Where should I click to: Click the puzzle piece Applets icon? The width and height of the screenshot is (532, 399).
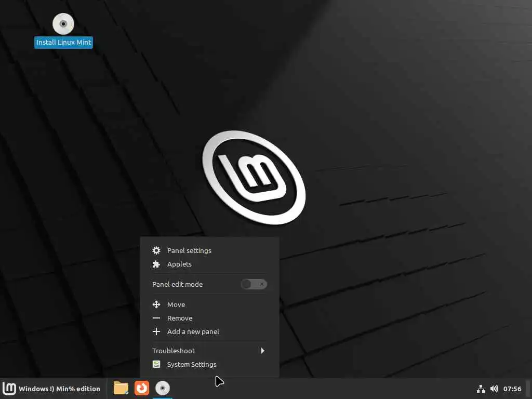[156, 264]
